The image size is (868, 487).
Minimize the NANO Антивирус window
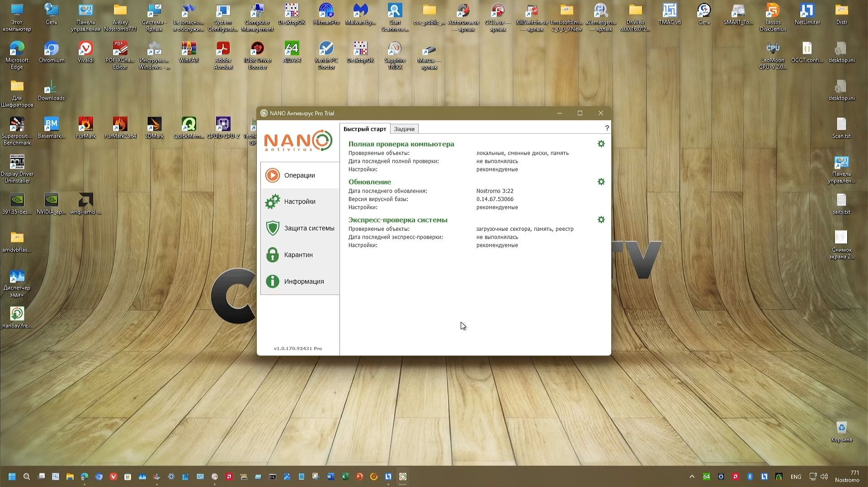[559, 113]
